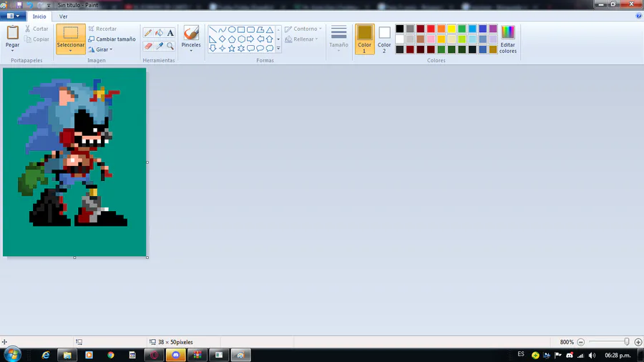
Task: Select the Text tool
Action: coord(170,33)
